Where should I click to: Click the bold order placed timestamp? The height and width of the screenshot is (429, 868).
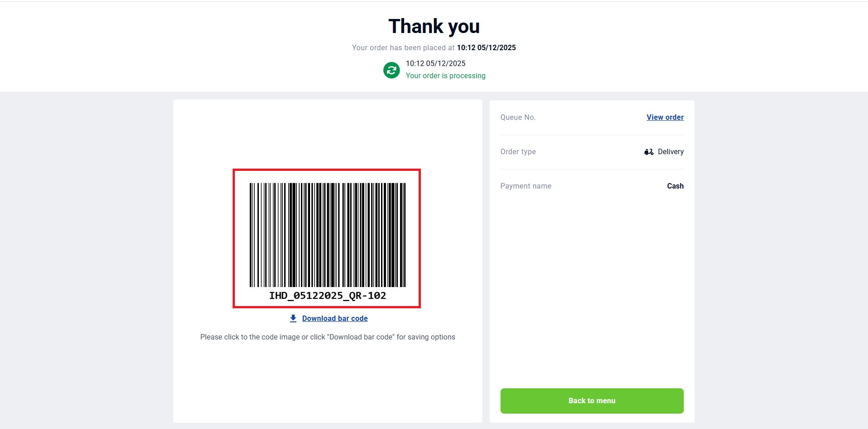coord(486,47)
